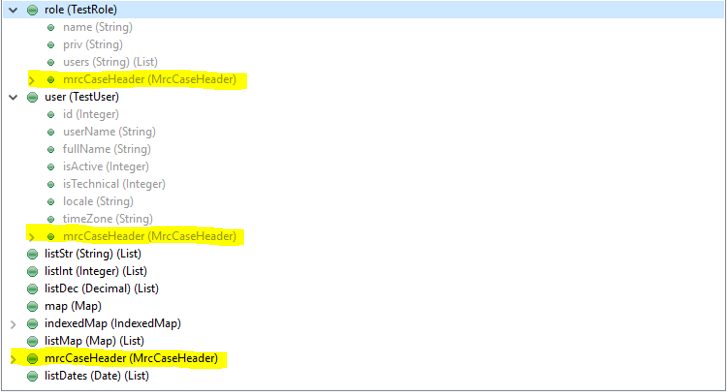Select the 'listDec (Decimal) (List)' row
Screen dimensions: 727x392
(x=102, y=289)
